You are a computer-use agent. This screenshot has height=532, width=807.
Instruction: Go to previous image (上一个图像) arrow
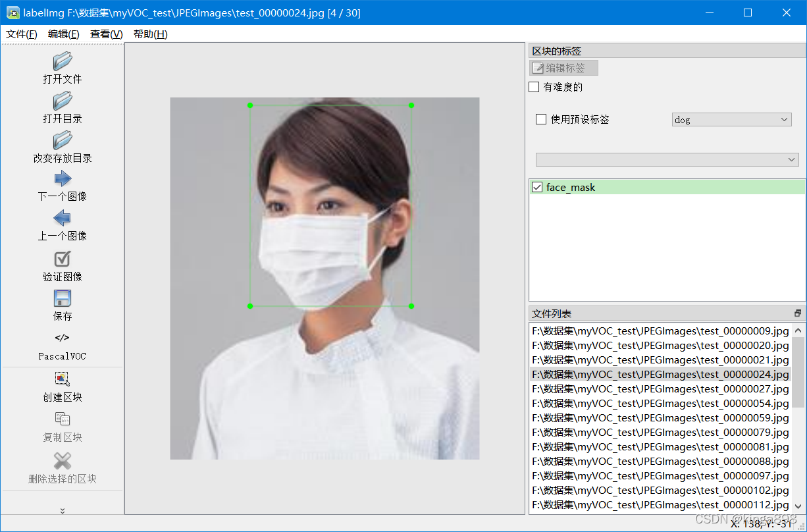(63, 218)
